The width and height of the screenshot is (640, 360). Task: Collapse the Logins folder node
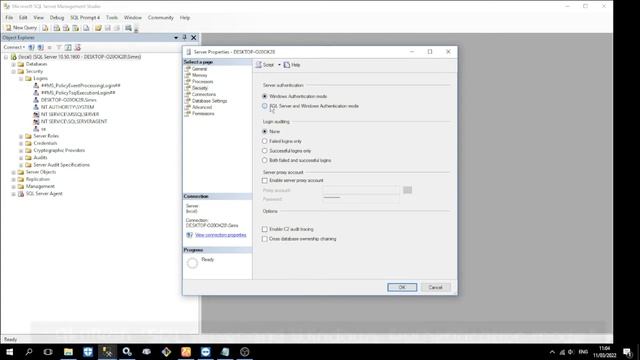tap(21, 79)
